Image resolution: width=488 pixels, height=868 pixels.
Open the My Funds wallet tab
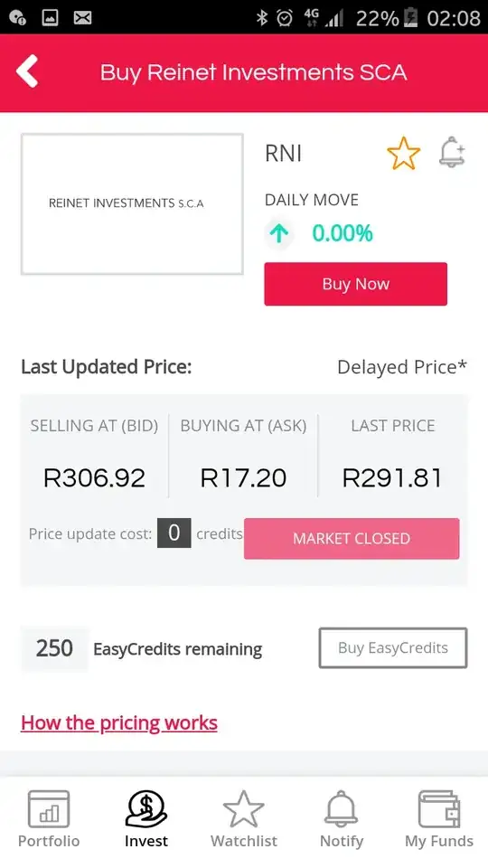click(x=439, y=819)
